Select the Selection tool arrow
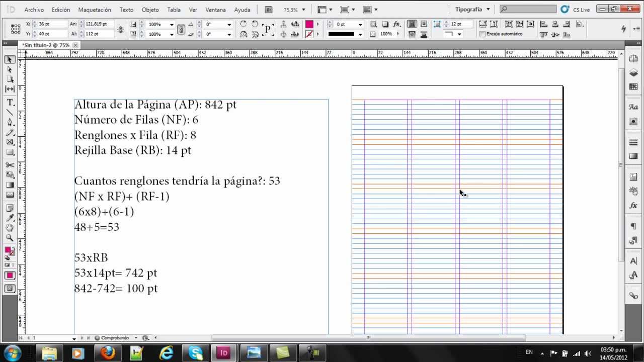This screenshot has height=362, width=644. 10,60
